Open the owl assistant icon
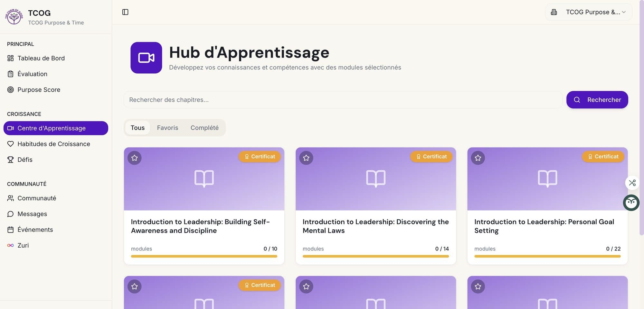Image resolution: width=644 pixels, height=309 pixels. coord(631,203)
